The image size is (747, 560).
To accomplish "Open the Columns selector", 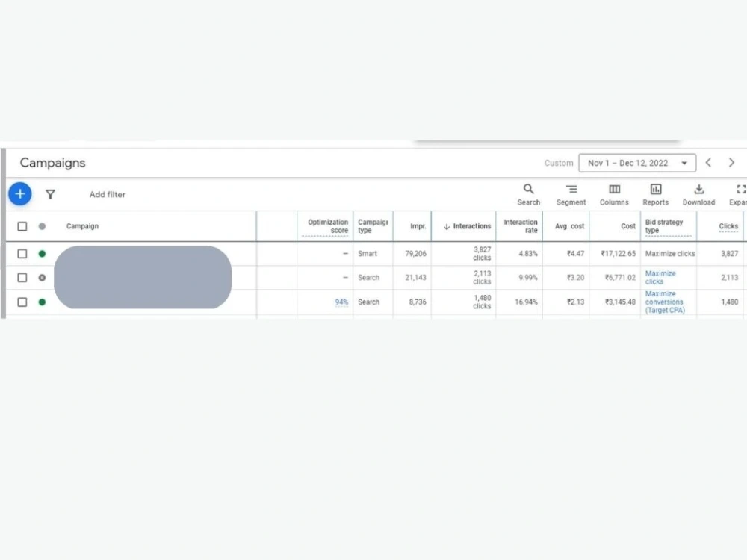I will (614, 189).
